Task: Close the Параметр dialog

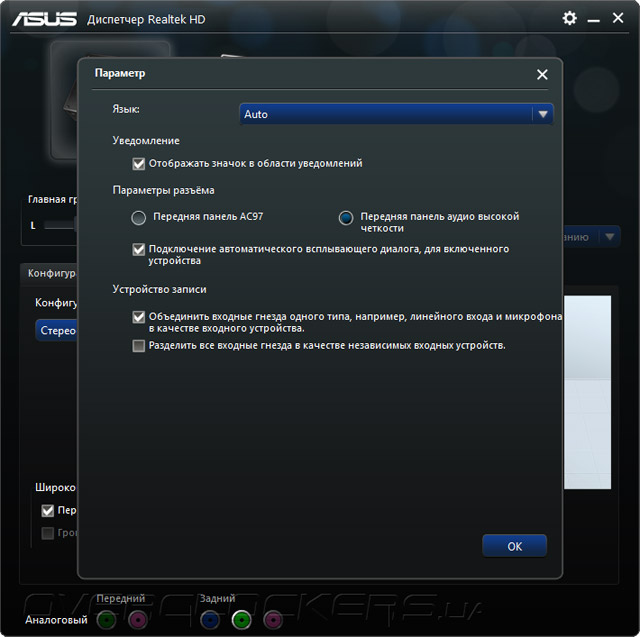Action: point(542,74)
